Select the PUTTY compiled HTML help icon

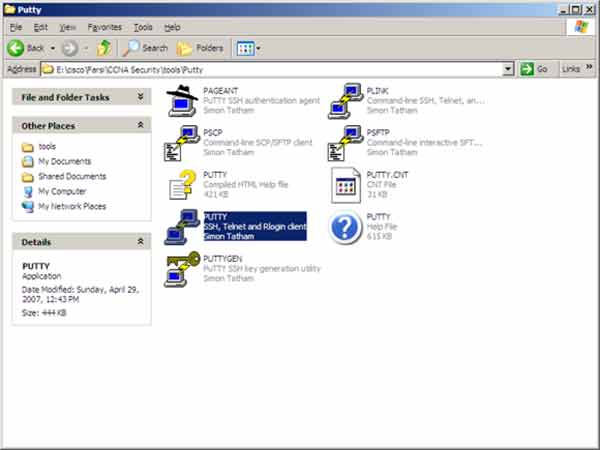pos(182,185)
